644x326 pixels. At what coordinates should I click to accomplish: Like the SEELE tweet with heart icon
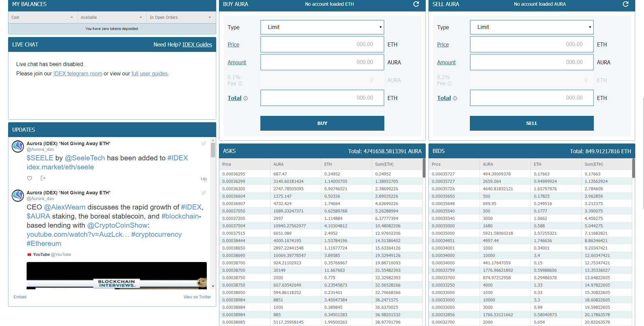pyautogui.click(x=30, y=178)
